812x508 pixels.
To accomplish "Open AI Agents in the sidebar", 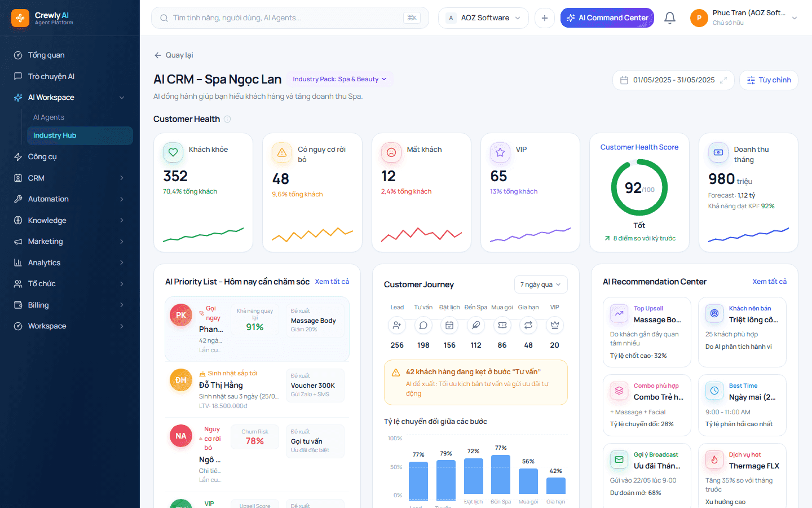I will tap(48, 117).
